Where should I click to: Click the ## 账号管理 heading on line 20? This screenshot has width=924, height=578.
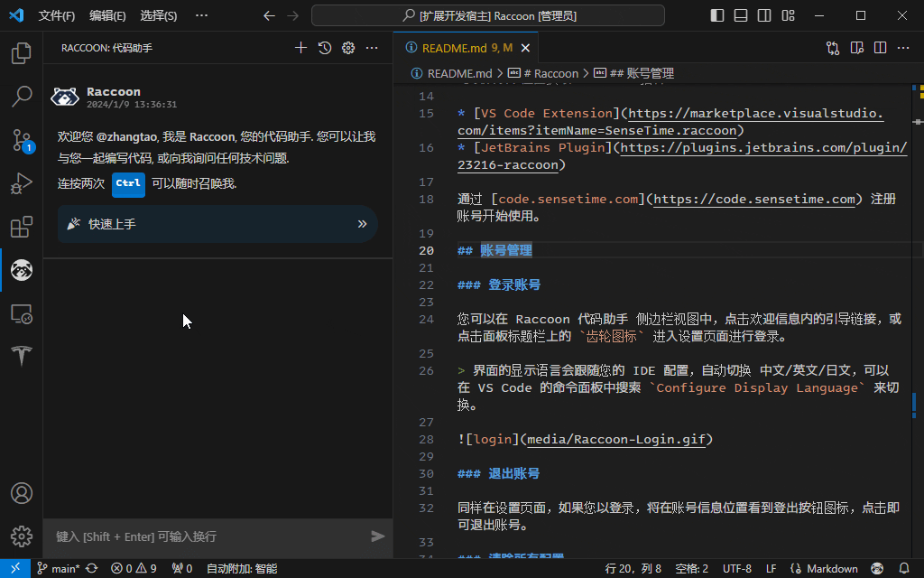[495, 250]
